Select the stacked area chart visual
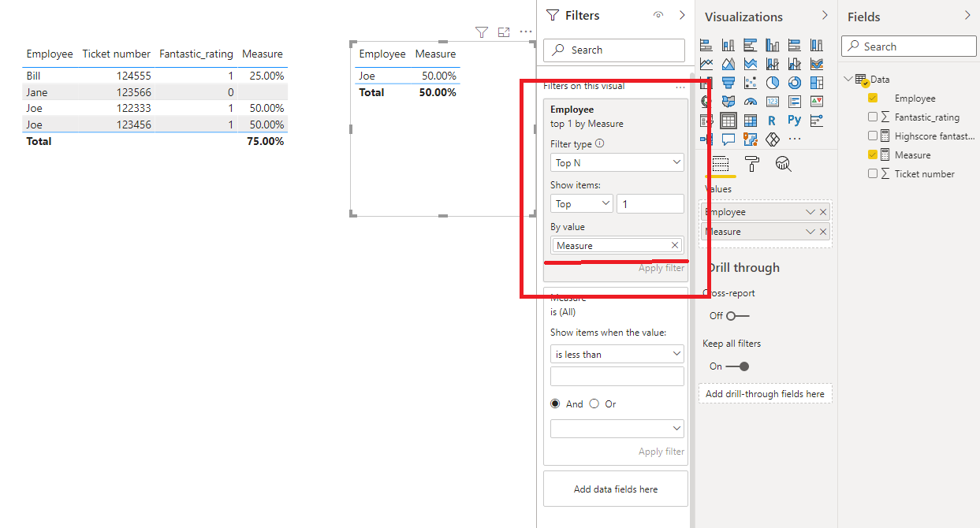Viewport: 980px width, 528px height. point(751,64)
